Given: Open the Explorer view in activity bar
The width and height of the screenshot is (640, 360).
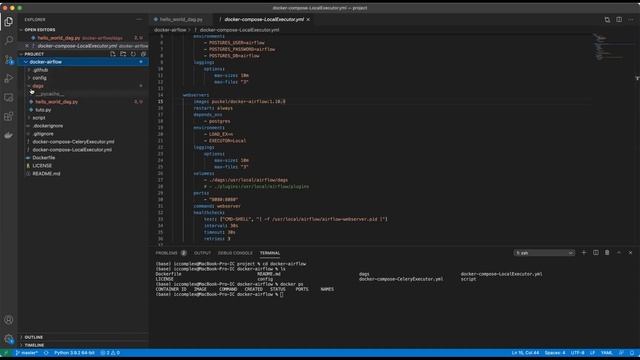Looking at the screenshot, I should pos(9,22).
